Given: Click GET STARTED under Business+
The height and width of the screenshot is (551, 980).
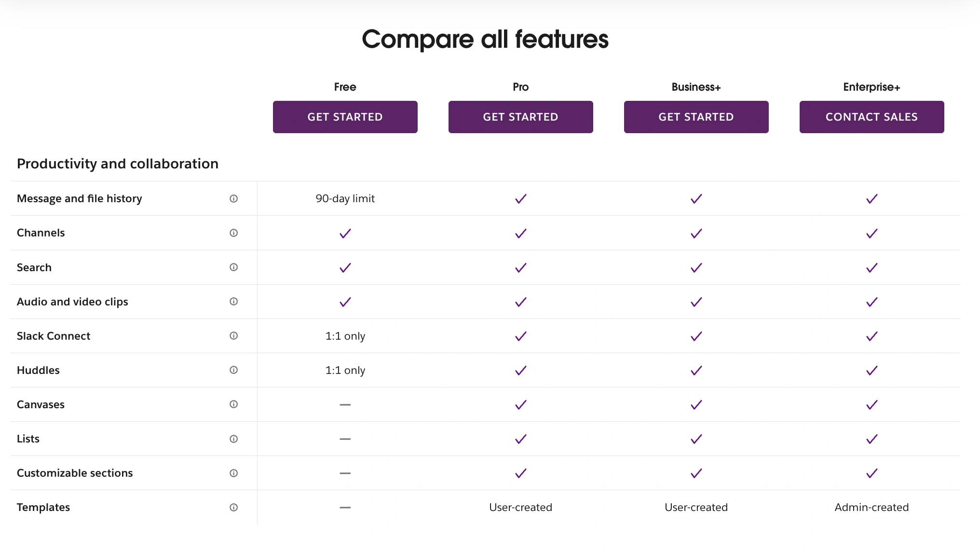Looking at the screenshot, I should tap(696, 117).
